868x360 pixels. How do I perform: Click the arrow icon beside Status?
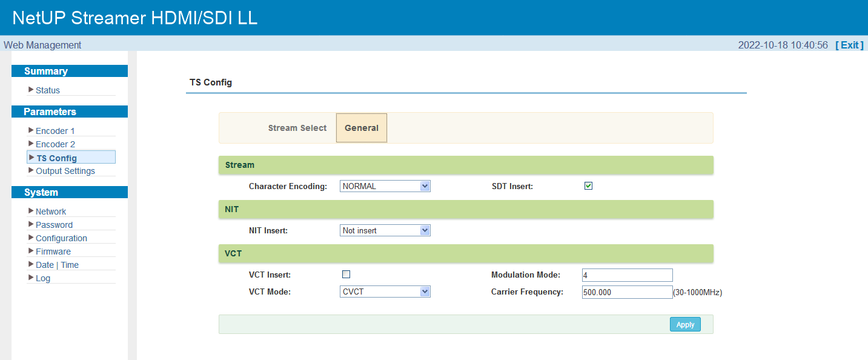pos(31,90)
